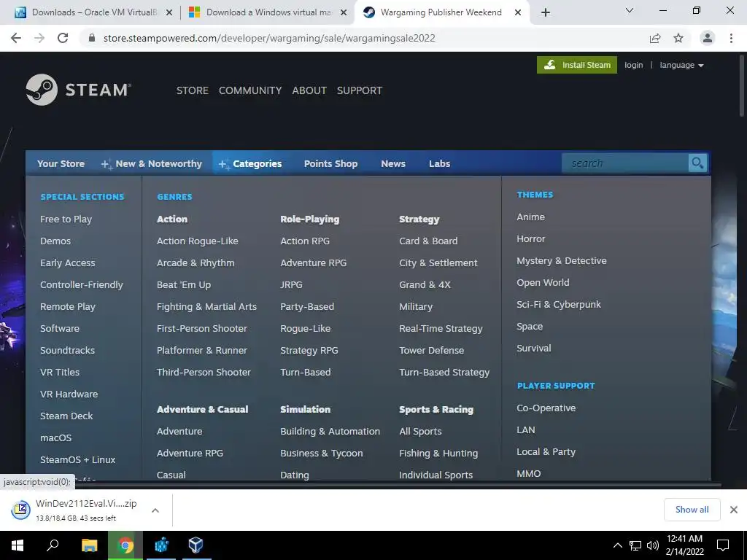The height and width of the screenshot is (560, 747).
Task: Click the network tray icon
Action: [635, 545]
